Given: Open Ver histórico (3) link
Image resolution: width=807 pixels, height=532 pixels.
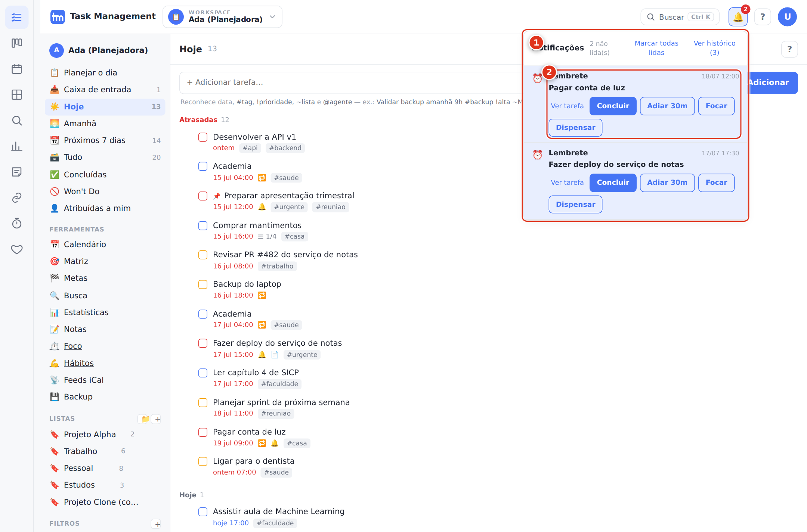Looking at the screenshot, I should click(x=714, y=48).
